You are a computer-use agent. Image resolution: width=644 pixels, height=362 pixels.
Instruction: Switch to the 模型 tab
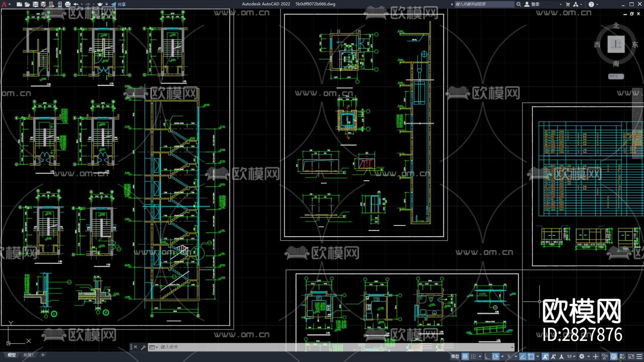pyautogui.click(x=12, y=355)
